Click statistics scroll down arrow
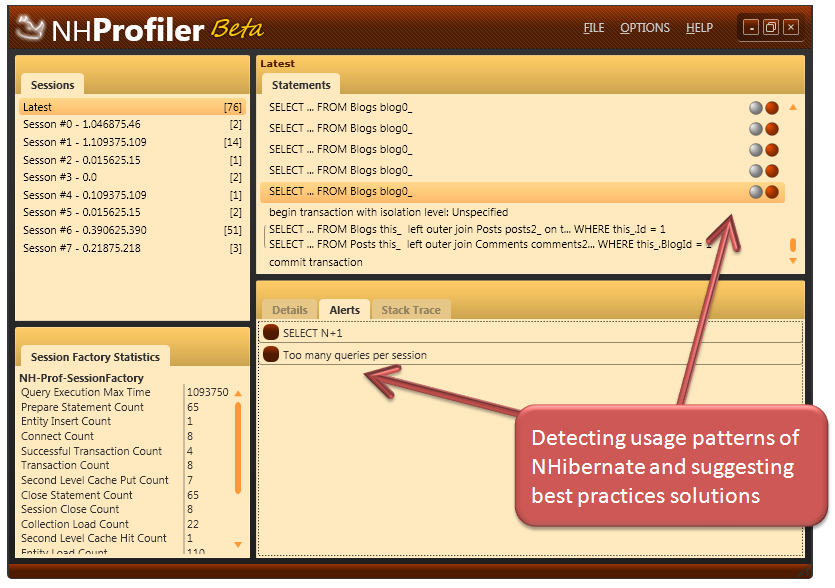The width and height of the screenshot is (835, 588). pos(238,544)
